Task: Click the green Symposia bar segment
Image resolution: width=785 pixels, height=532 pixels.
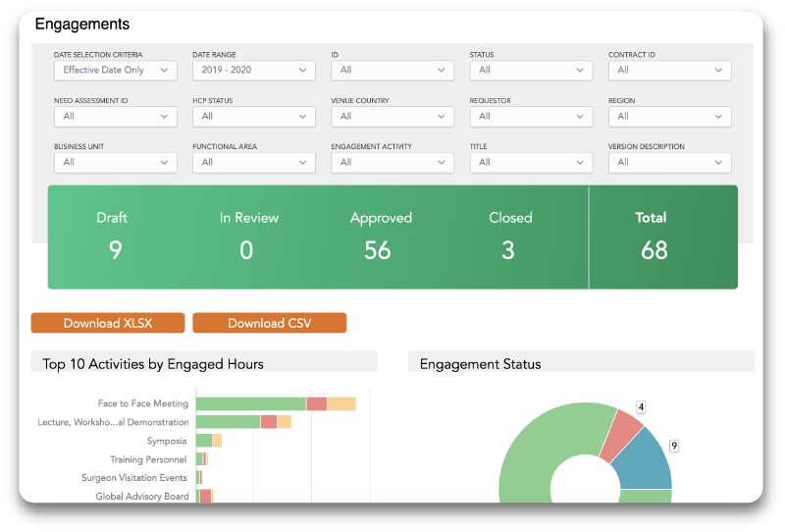Action: [x=204, y=441]
